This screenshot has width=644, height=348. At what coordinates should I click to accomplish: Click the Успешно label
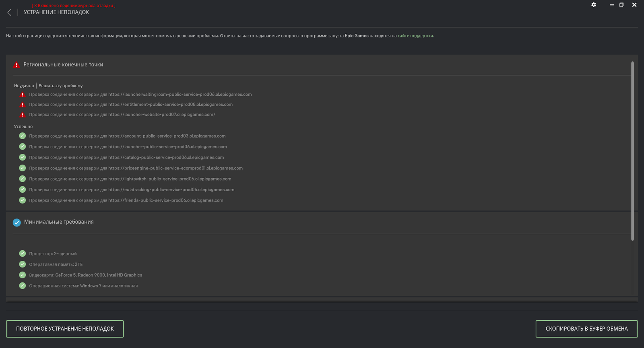(23, 127)
